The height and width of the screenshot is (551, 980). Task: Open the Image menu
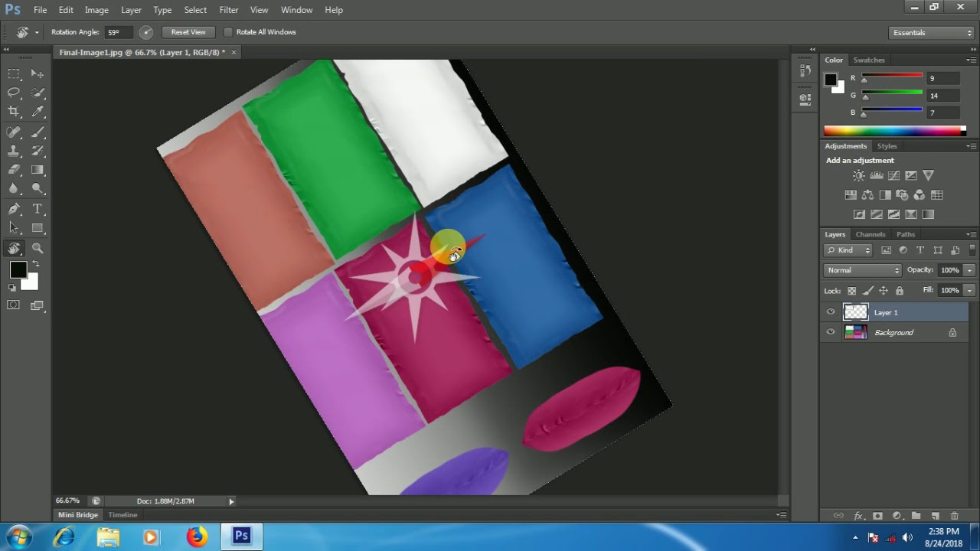click(x=96, y=10)
